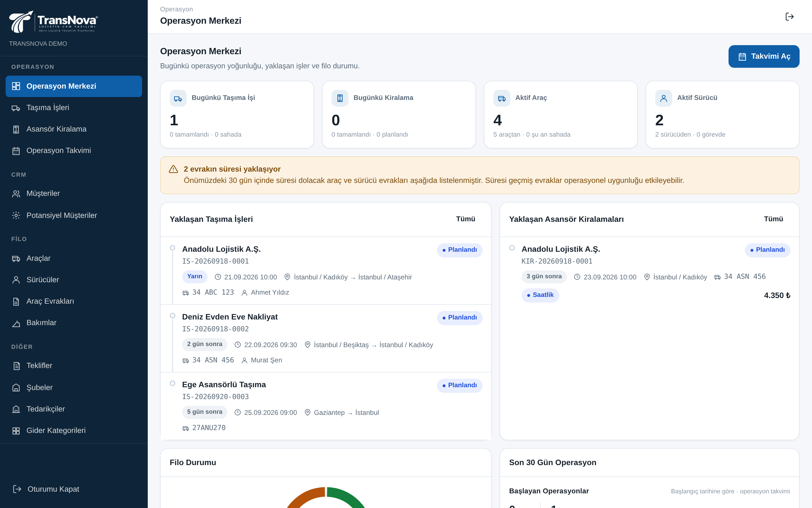Open the Bakımlar maintenance page
The image size is (812, 508).
click(74, 323)
